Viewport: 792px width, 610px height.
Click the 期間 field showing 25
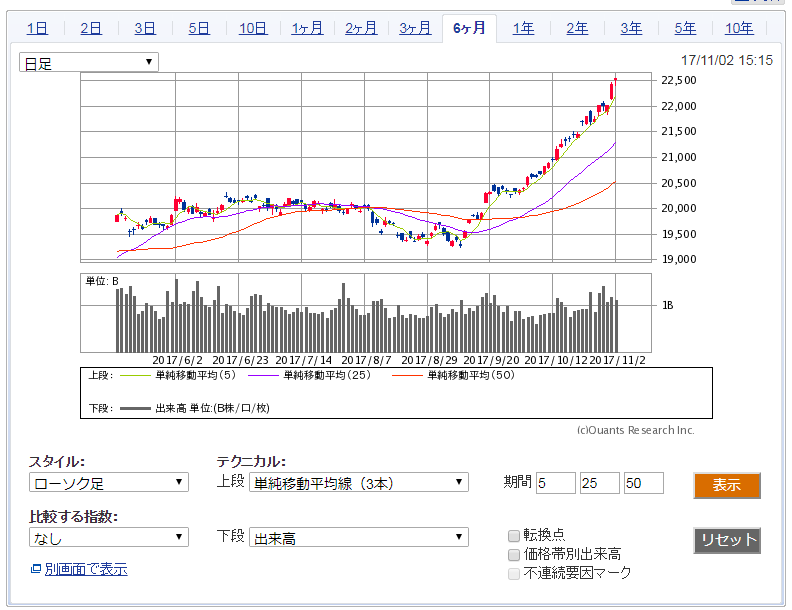coord(599,484)
